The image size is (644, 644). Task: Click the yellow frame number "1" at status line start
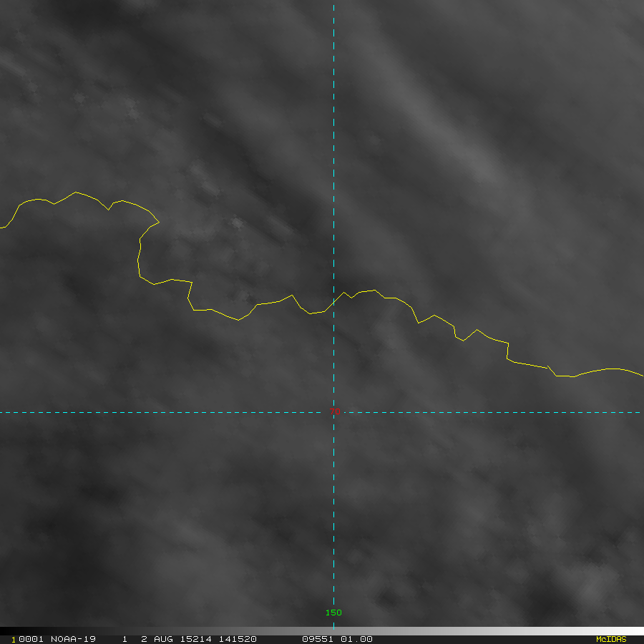[14, 640]
